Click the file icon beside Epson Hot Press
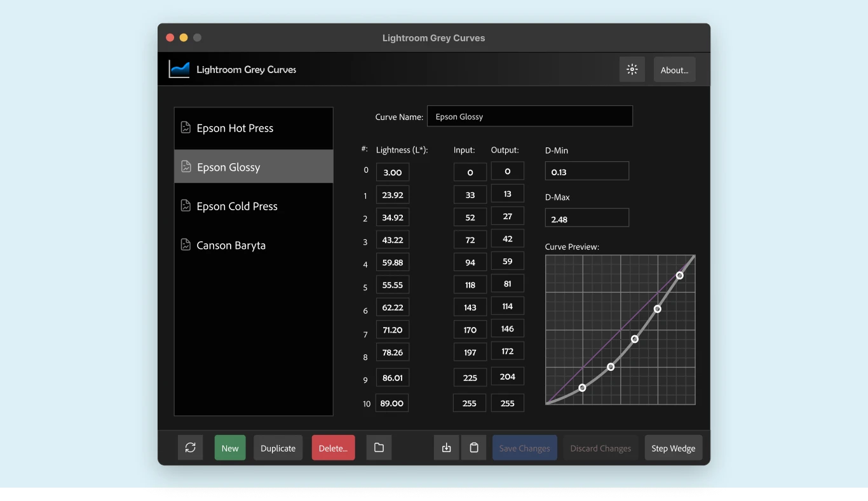The height and width of the screenshot is (501, 868). pyautogui.click(x=186, y=128)
